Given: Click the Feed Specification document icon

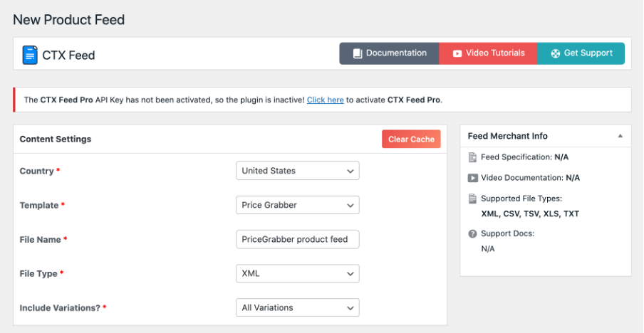Looking at the screenshot, I should click(473, 157).
